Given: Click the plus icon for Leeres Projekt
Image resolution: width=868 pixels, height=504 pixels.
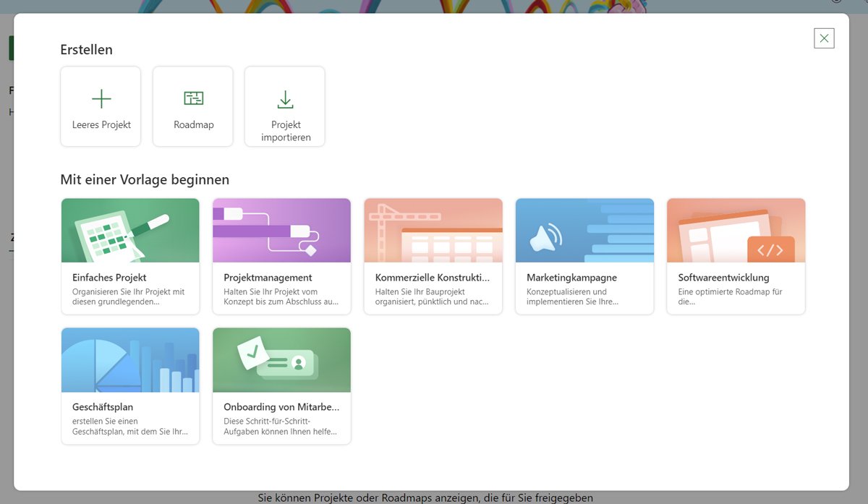Looking at the screenshot, I should pyautogui.click(x=101, y=99).
